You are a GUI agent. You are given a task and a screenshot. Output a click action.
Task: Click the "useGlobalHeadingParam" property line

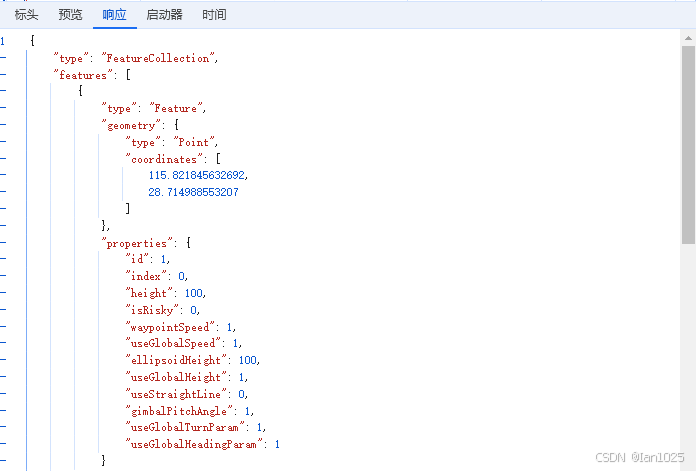tap(202, 444)
